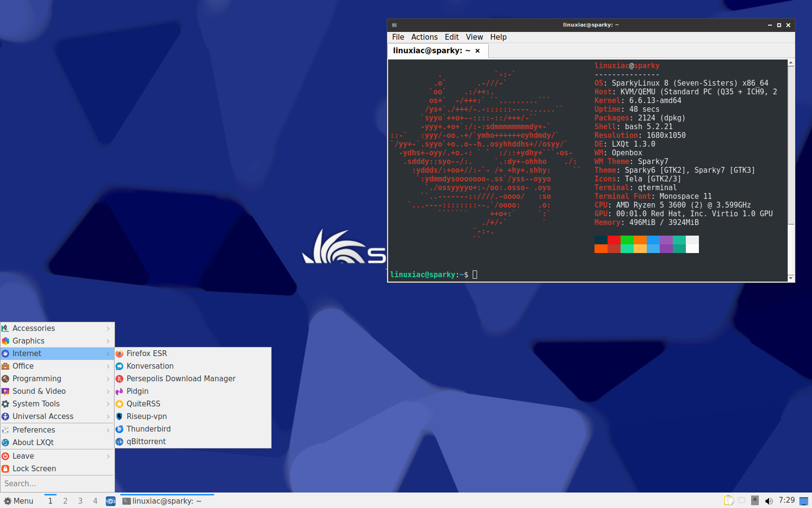Switch to desktop 2 in pager
The width and height of the screenshot is (812, 508).
(x=65, y=501)
